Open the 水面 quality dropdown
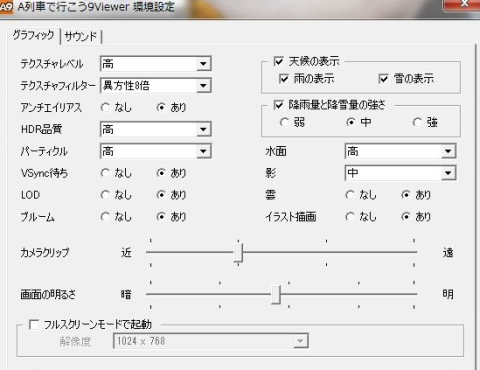This screenshot has height=370, width=480. pyautogui.click(x=400, y=151)
